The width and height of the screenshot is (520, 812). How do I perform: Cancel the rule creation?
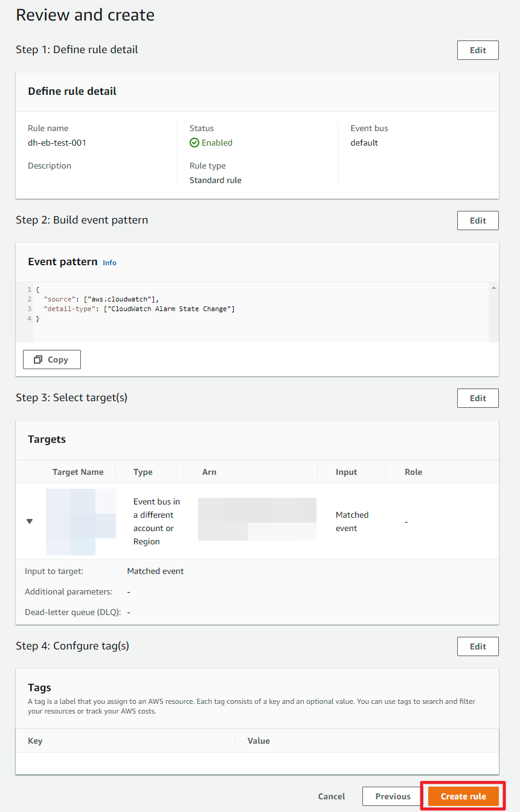[332, 796]
